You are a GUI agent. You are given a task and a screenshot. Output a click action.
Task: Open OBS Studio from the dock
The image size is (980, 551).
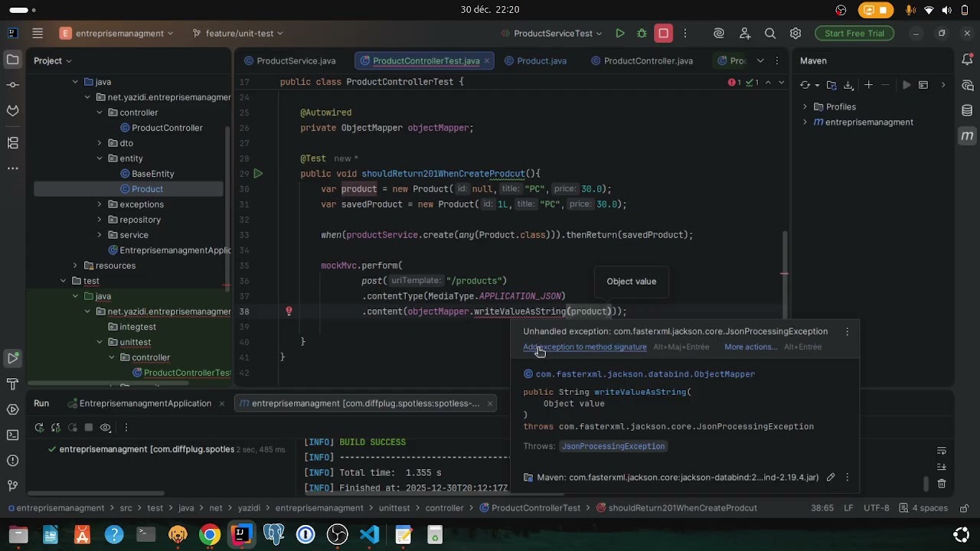(338, 534)
